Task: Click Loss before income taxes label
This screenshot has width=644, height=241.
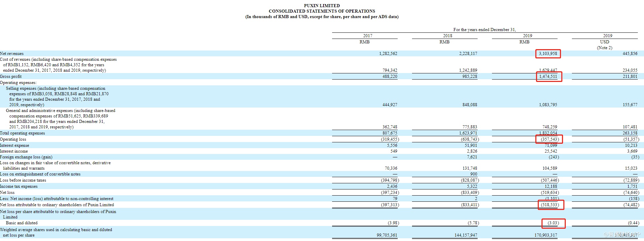Action: point(23,180)
